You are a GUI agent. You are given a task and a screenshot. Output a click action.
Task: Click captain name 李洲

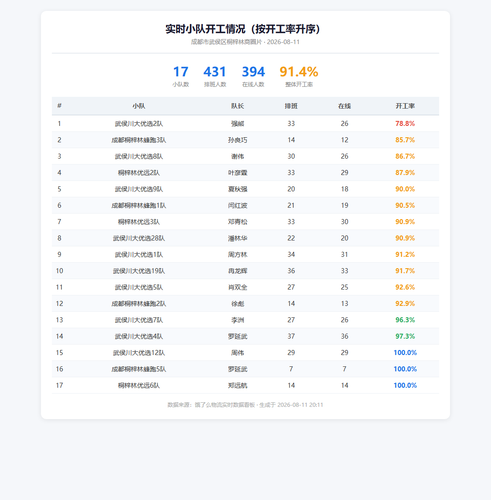(238, 320)
